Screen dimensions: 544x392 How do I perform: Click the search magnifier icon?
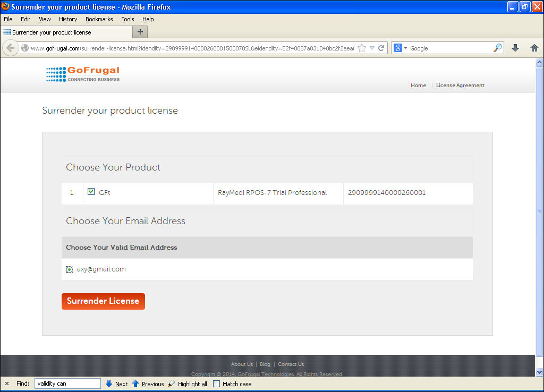click(497, 48)
